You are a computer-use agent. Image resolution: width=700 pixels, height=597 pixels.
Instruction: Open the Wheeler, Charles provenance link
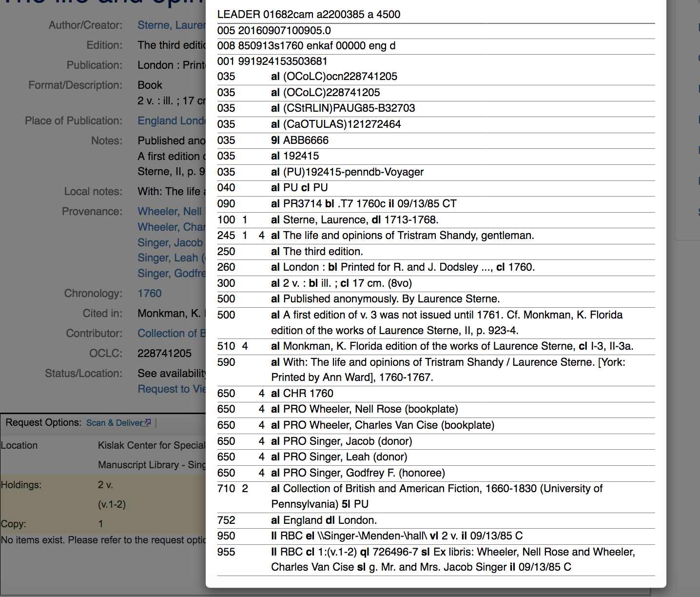tap(172, 227)
